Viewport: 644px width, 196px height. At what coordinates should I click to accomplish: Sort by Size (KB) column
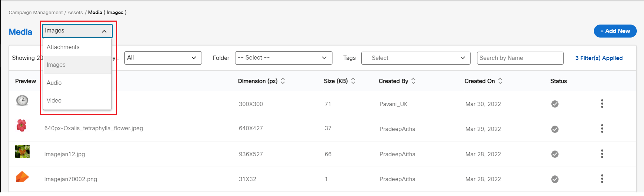[353, 81]
